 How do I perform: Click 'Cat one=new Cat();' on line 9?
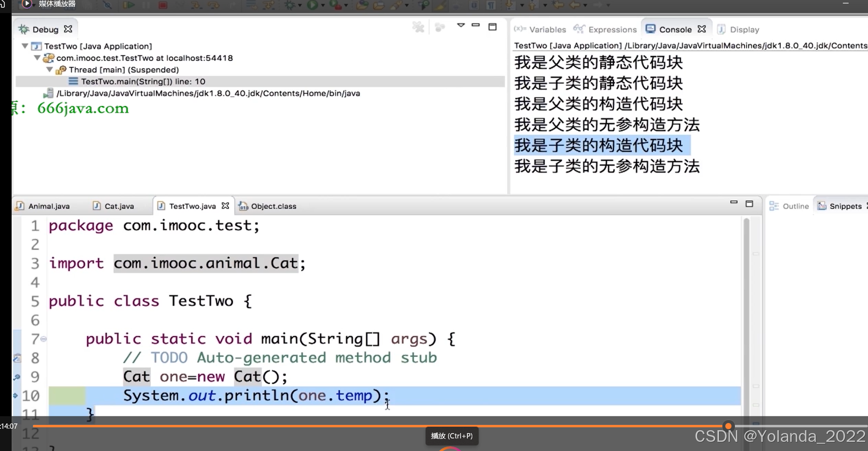205,377
